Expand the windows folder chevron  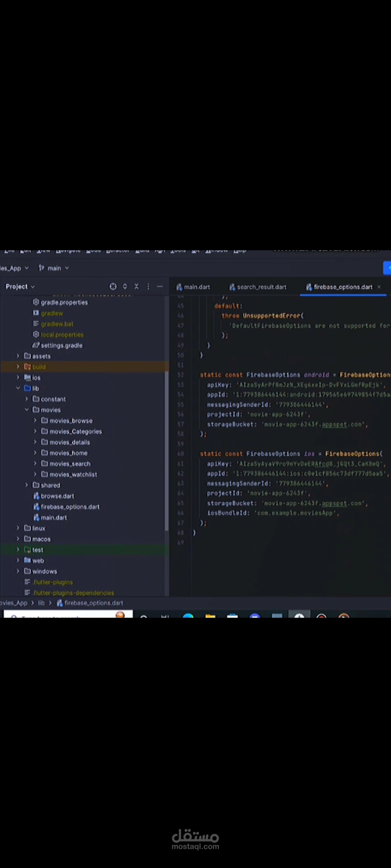[18, 571]
